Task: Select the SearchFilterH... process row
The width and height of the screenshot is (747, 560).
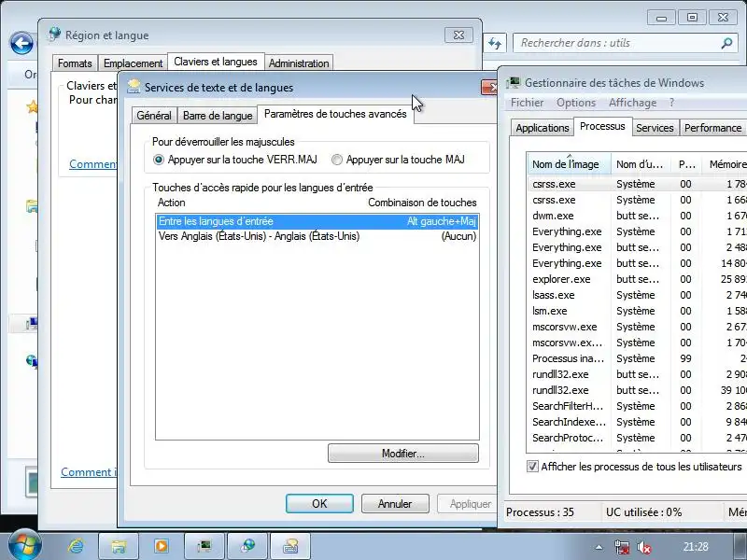Action: [x=638, y=406]
